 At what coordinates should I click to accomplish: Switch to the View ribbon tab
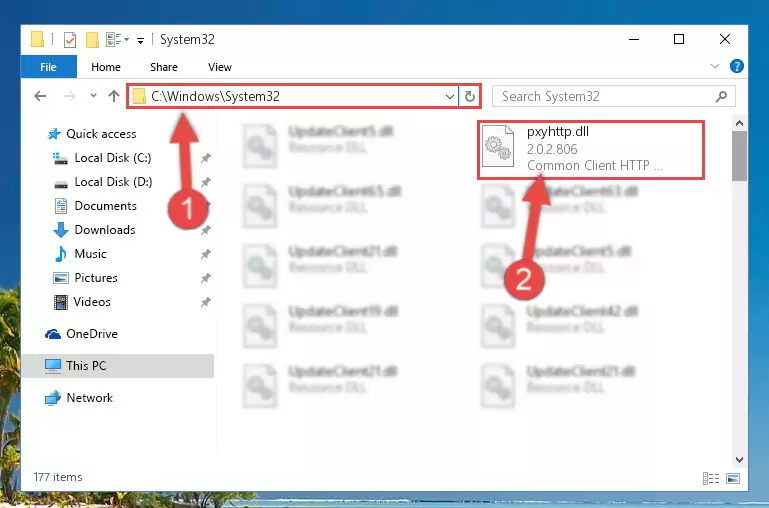(220, 67)
